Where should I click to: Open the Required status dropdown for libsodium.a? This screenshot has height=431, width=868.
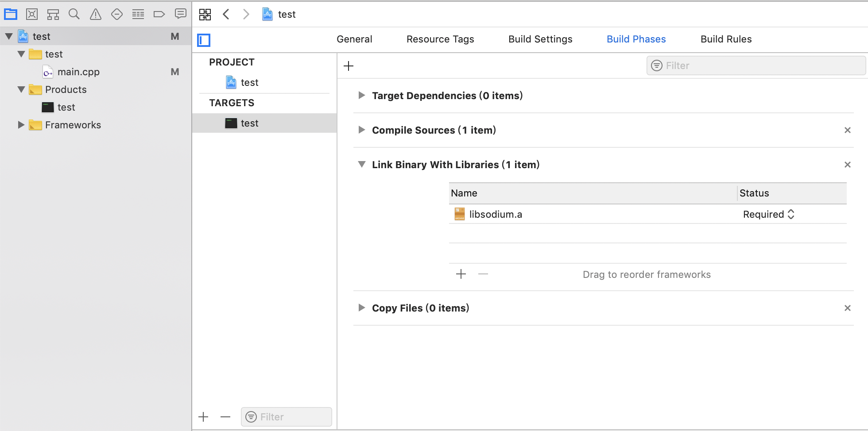[x=769, y=214]
